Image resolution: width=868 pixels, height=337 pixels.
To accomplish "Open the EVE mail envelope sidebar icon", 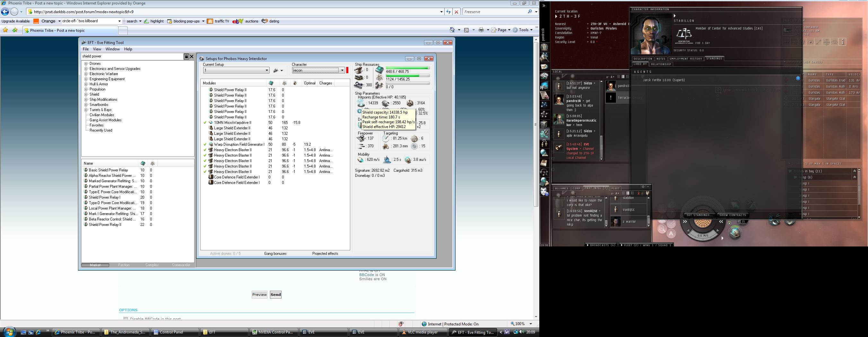I will tap(544, 67).
